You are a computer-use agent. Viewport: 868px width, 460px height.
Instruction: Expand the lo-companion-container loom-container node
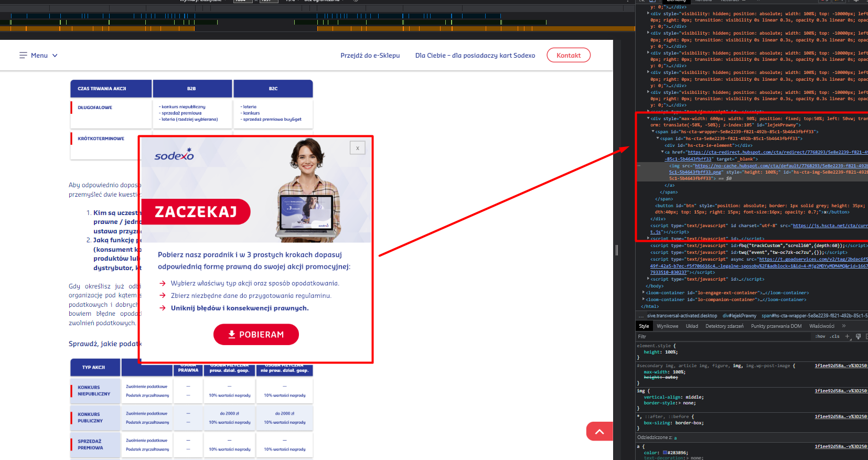coord(644,299)
